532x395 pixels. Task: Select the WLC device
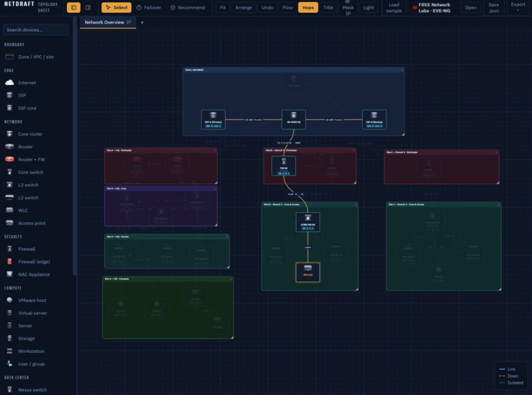[36, 210]
